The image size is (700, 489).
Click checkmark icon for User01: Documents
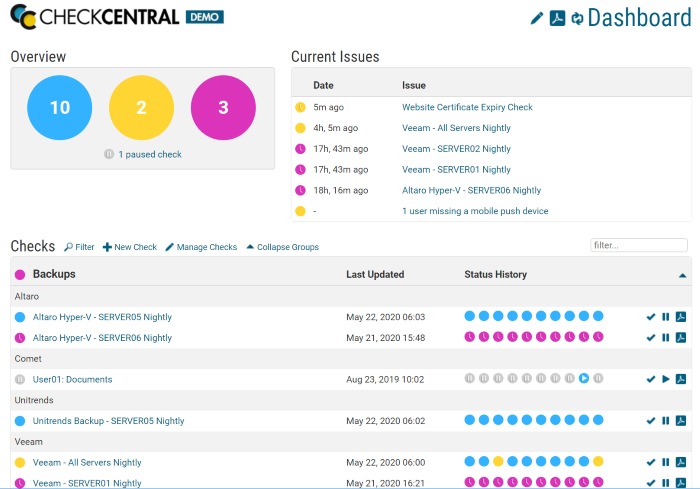tap(651, 379)
